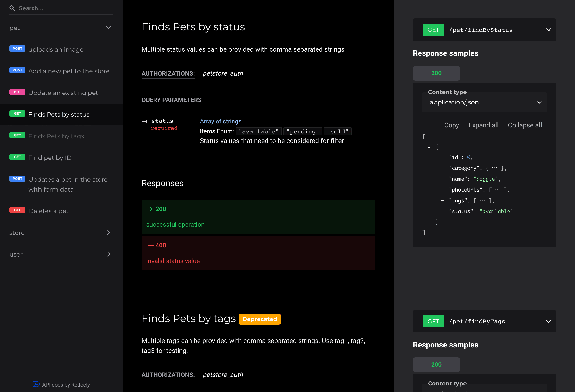The height and width of the screenshot is (392, 575).
Task: Click Copy in the response sample
Action: click(451, 125)
